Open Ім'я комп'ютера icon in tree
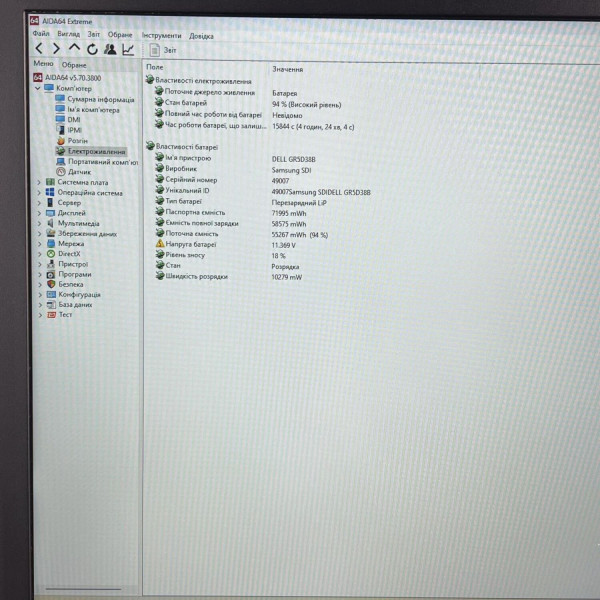This screenshot has width=600, height=600. [60, 109]
